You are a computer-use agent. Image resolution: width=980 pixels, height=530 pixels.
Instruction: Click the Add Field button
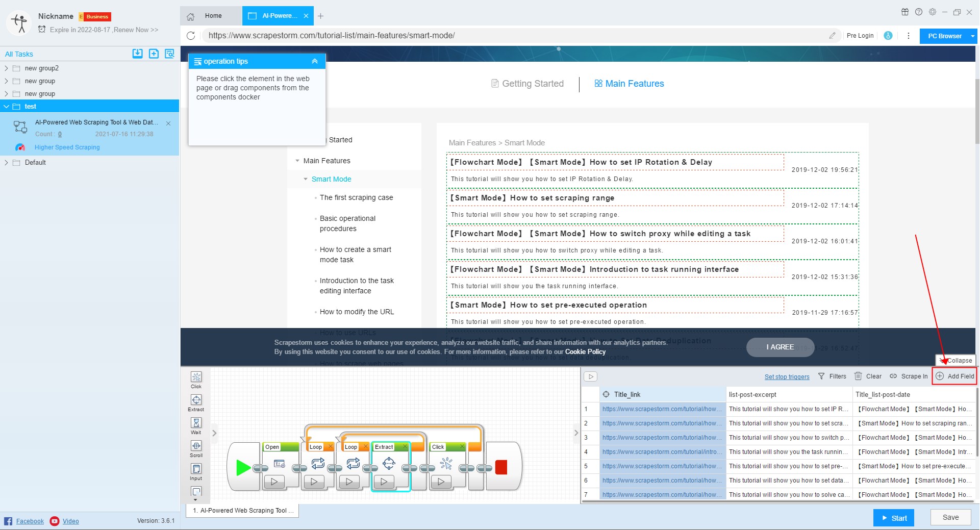(954, 376)
